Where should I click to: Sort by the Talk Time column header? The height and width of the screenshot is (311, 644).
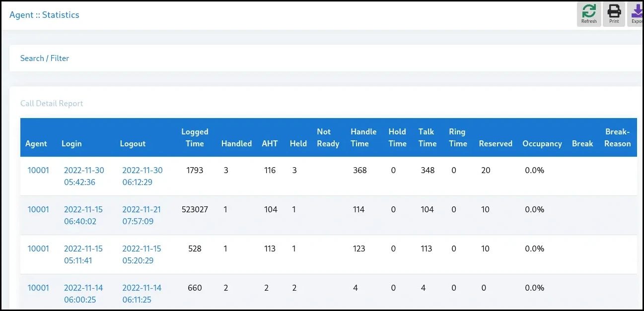tap(427, 137)
